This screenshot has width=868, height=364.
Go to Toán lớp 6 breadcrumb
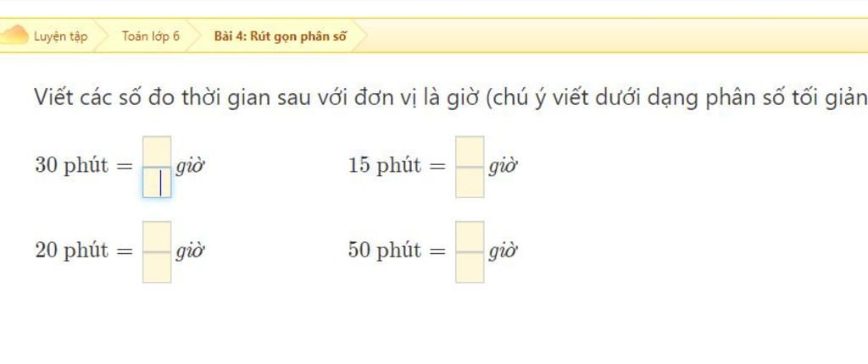pos(151,36)
